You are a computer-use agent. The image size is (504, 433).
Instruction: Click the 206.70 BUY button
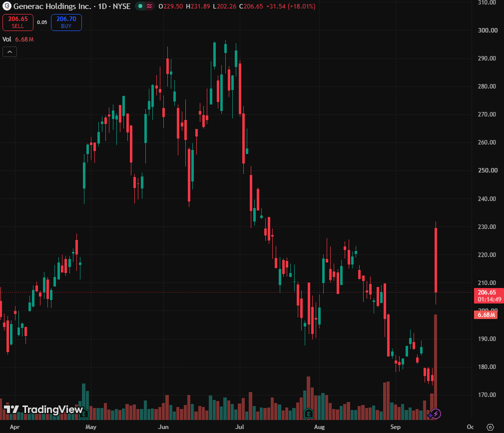coord(66,22)
